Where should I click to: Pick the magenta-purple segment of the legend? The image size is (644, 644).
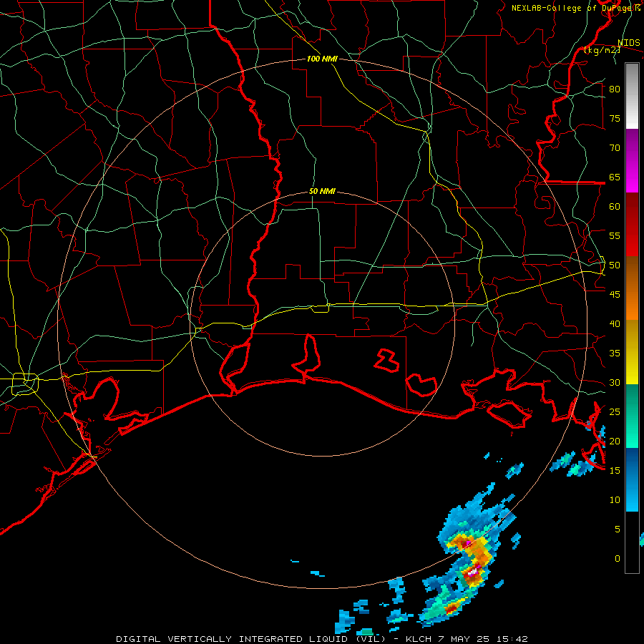click(x=632, y=161)
